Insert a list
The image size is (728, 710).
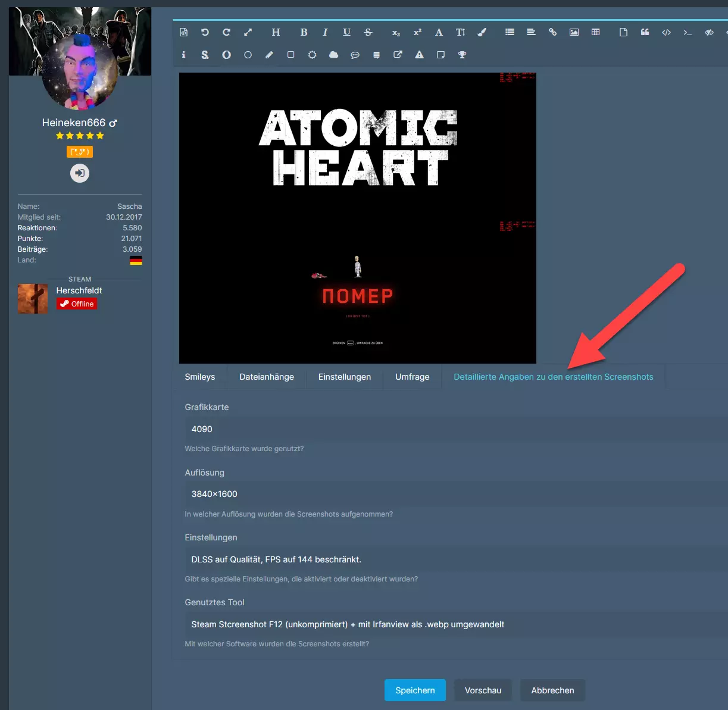click(x=510, y=32)
